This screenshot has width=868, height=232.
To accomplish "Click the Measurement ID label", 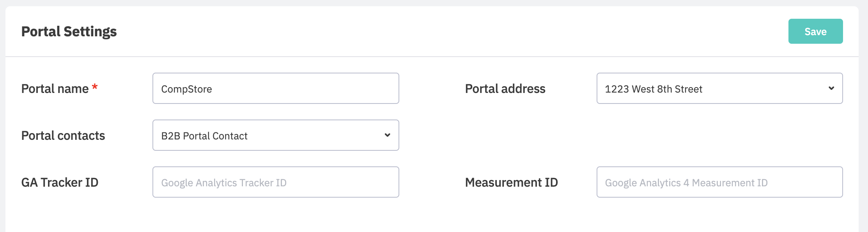I will (x=511, y=182).
